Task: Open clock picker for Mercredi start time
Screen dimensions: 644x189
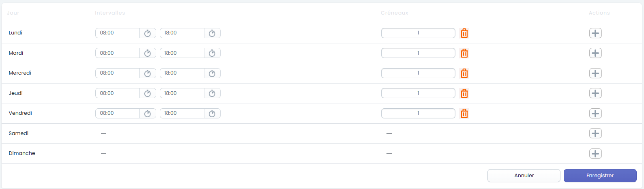Action: pos(148,73)
